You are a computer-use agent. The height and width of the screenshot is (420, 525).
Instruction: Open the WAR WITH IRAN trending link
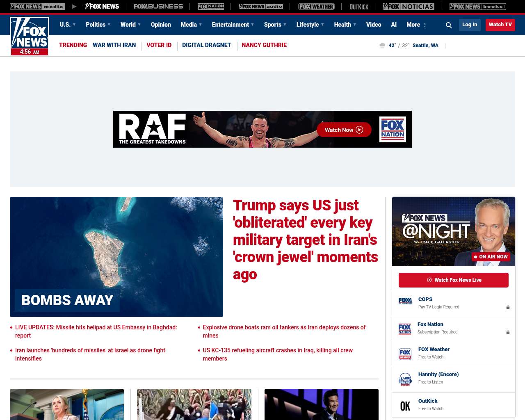tap(114, 45)
